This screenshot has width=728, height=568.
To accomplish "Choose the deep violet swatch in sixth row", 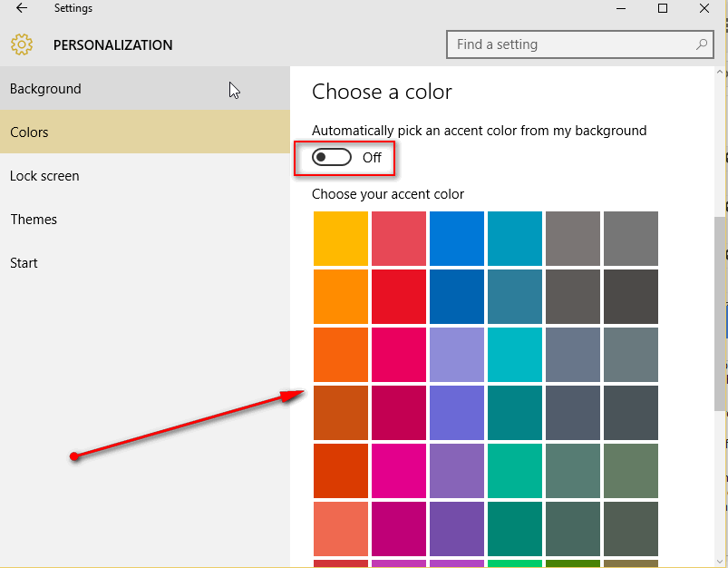I will coord(457,529).
